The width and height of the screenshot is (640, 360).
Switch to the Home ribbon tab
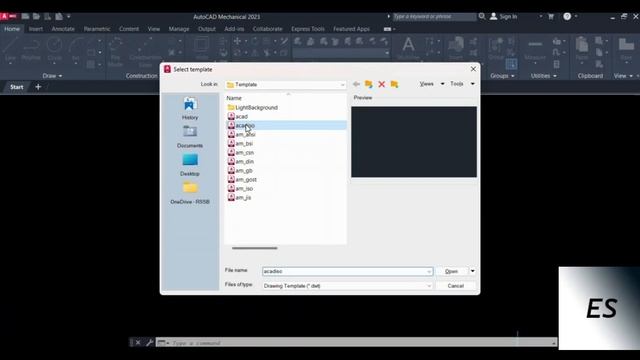12,29
